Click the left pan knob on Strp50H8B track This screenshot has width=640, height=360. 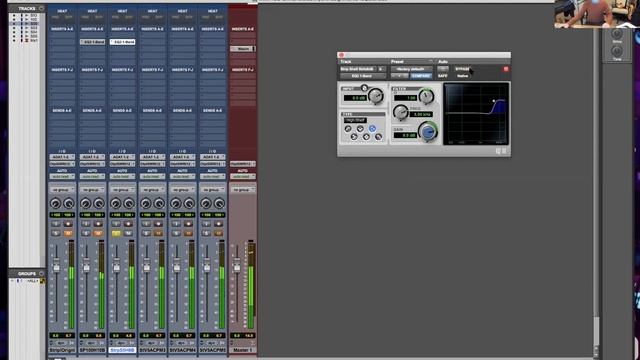click(115, 203)
